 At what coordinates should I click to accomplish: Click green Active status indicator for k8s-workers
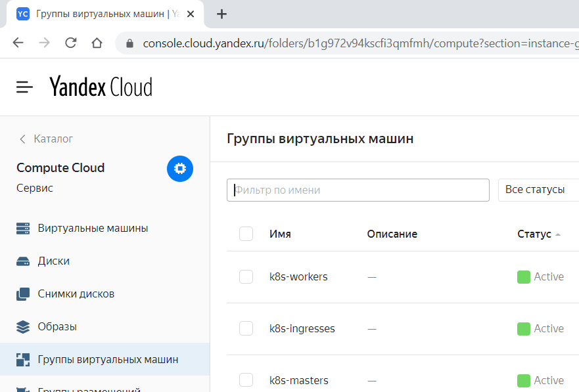point(524,277)
